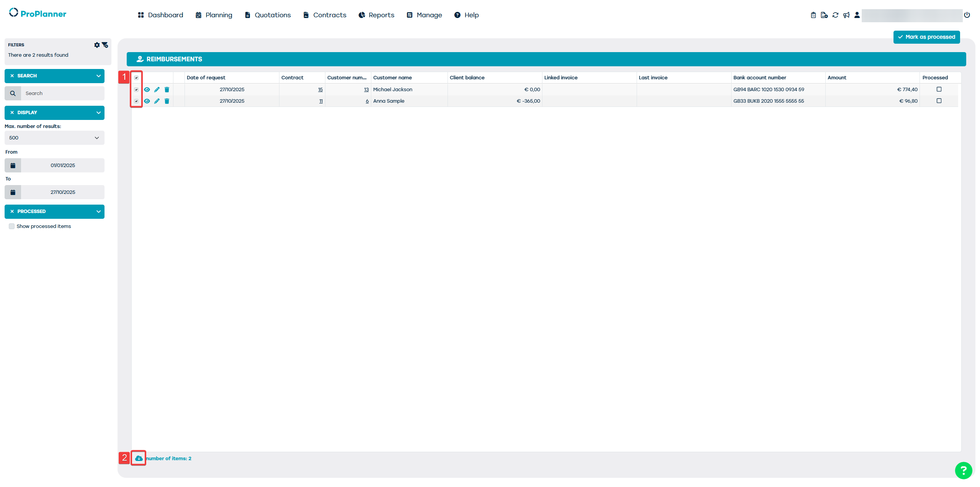Screen dimensions: 980x487
Task: Click the clear filters funnel icon
Action: click(x=105, y=45)
